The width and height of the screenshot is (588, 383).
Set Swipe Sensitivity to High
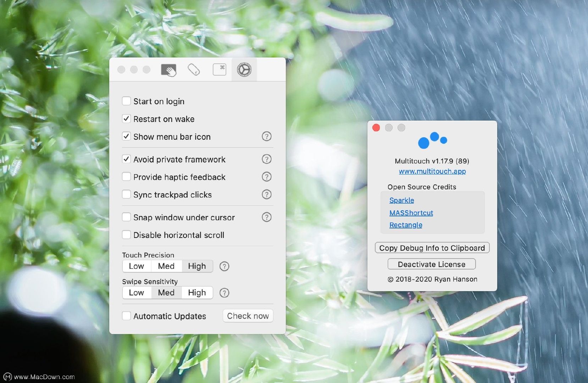coord(197,293)
